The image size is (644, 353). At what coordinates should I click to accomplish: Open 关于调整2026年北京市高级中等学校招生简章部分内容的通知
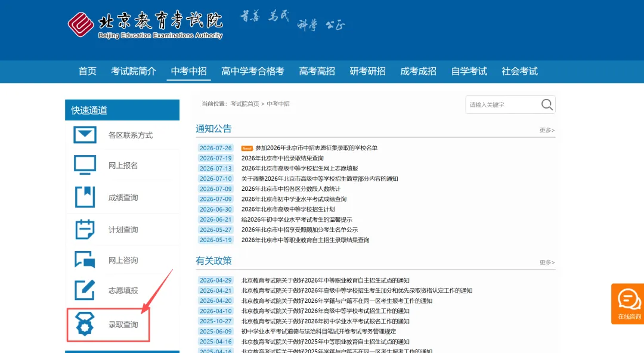(x=320, y=179)
